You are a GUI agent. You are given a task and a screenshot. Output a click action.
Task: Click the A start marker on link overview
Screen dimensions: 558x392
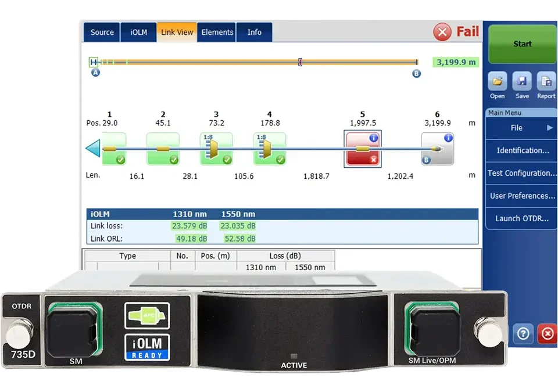pyautogui.click(x=95, y=73)
